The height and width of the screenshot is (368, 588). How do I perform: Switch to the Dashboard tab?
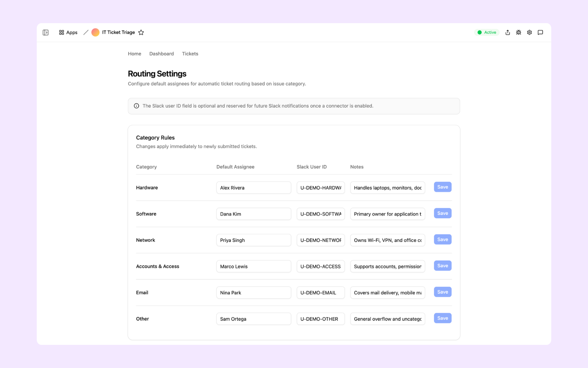coord(162,54)
